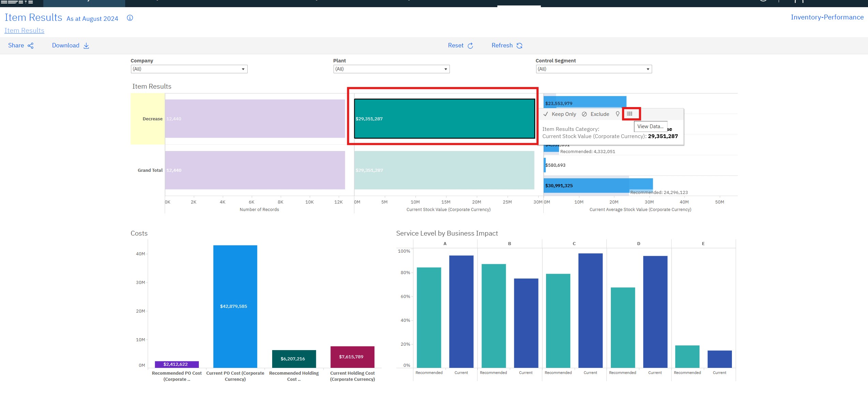Click the blue bar labeled $30,991,325

(598, 185)
